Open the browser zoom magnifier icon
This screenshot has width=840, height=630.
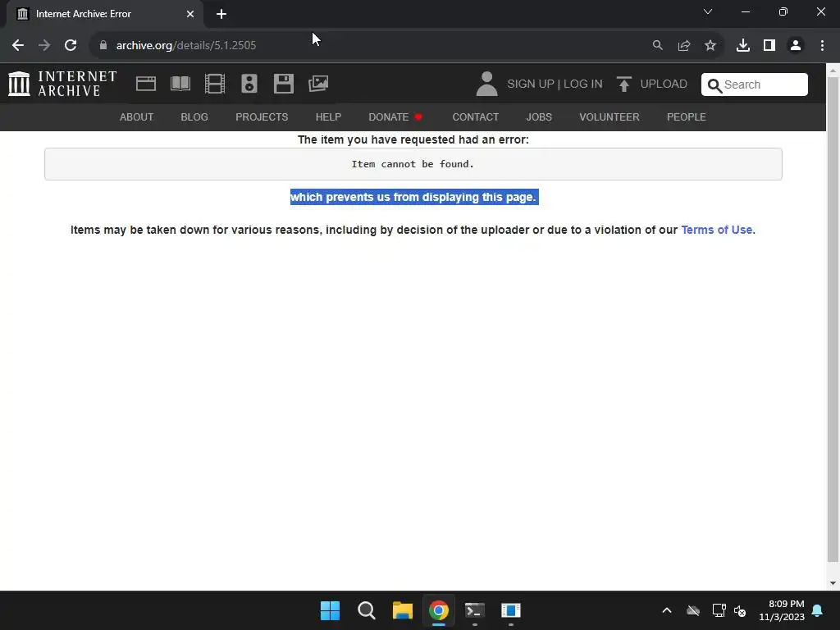[x=657, y=45]
